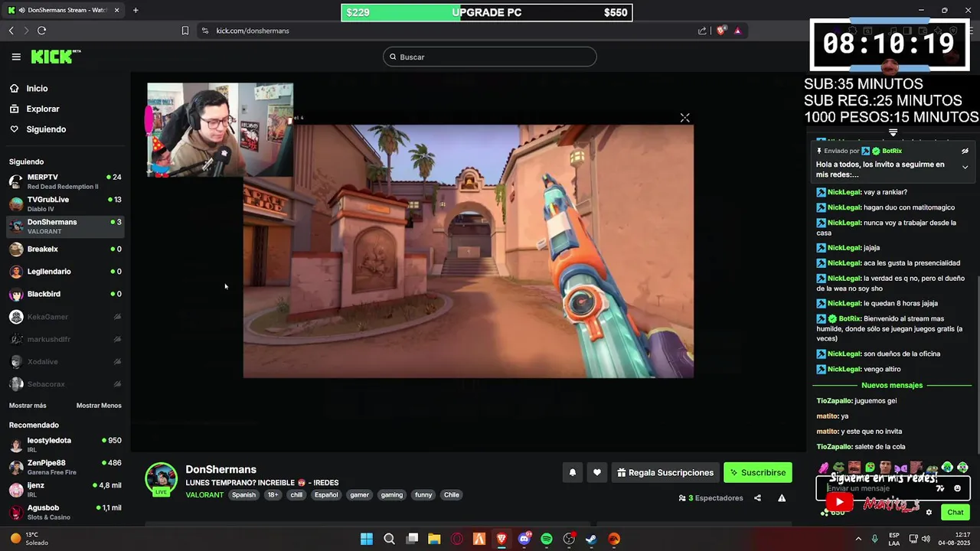Hide the pinned BotRix message
The height and width of the screenshot is (551, 980).
tap(965, 151)
